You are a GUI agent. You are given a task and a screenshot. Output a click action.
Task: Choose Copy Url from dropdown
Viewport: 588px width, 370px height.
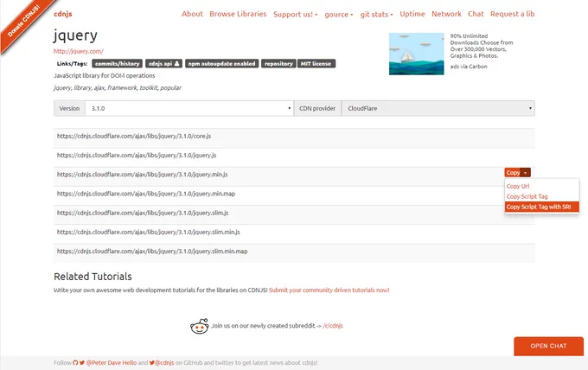coord(518,186)
